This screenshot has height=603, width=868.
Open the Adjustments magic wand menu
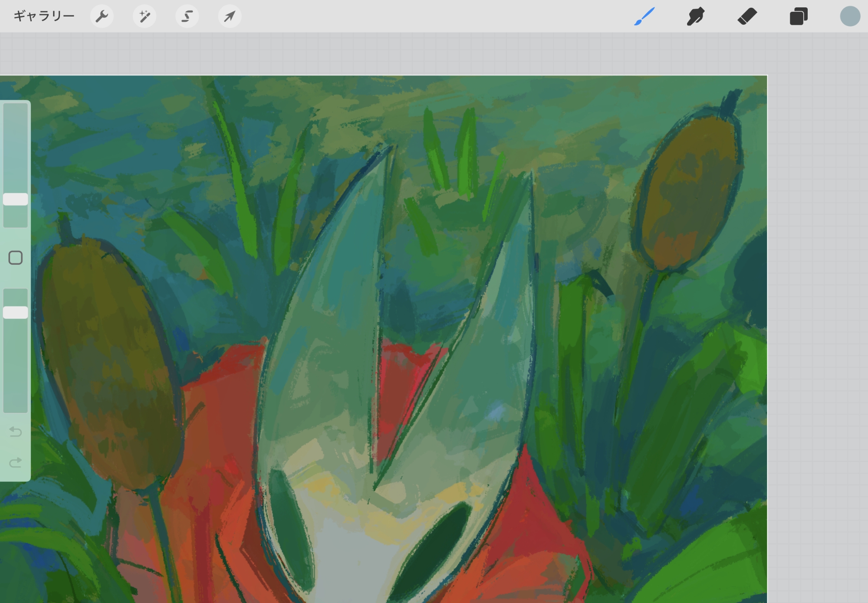pyautogui.click(x=144, y=16)
